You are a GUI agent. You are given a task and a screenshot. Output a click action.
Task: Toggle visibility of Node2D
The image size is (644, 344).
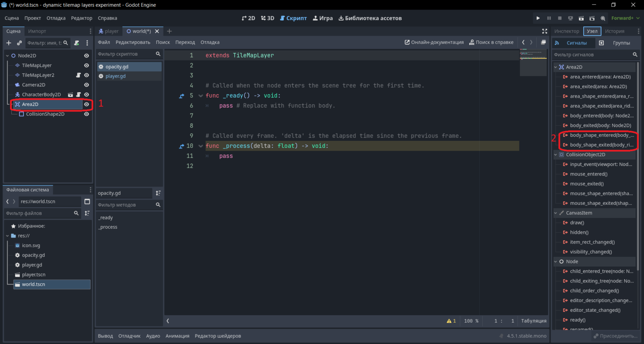tap(86, 56)
